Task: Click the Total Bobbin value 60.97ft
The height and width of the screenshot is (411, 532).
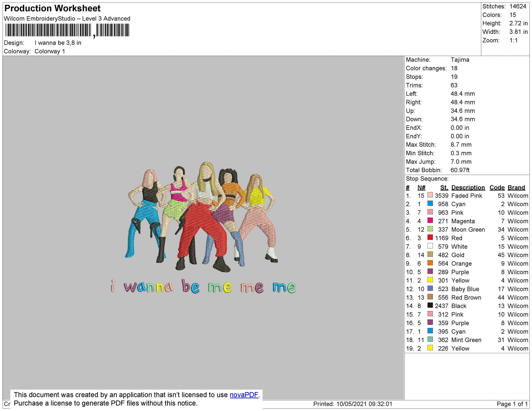Action: (460, 170)
